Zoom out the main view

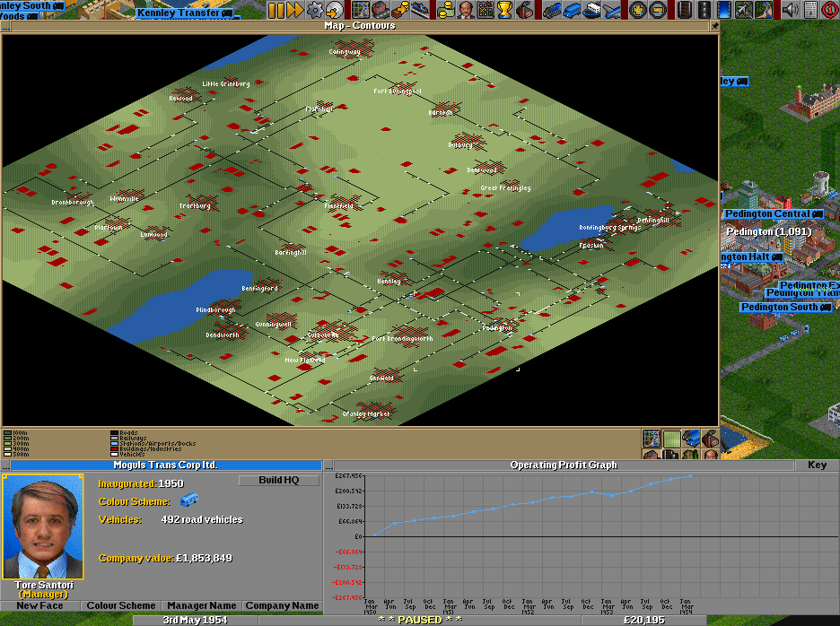(657, 10)
